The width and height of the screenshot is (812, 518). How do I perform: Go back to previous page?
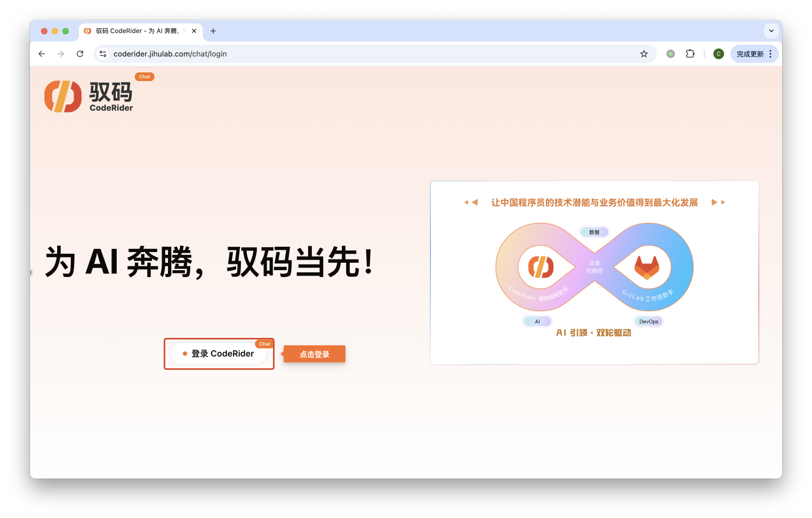coord(42,54)
